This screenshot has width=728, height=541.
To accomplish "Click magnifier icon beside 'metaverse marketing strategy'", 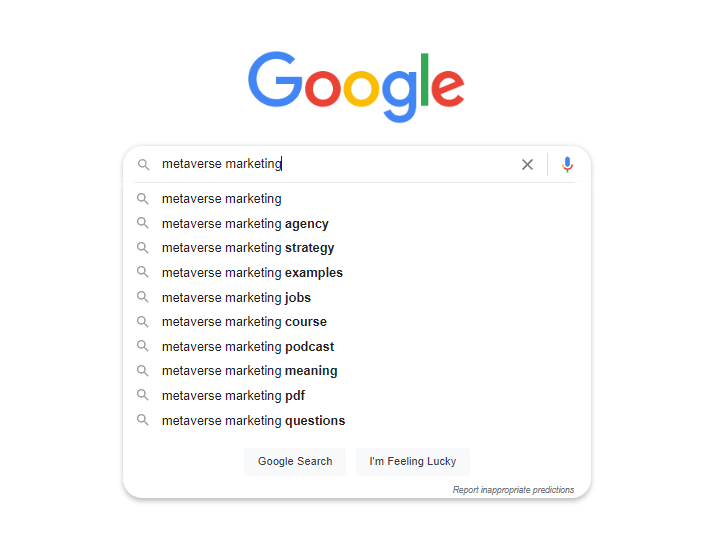I will tap(143, 248).
